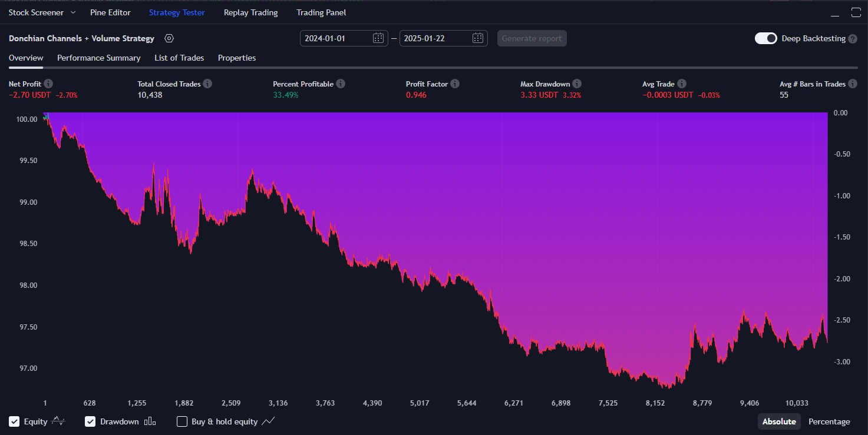The width and height of the screenshot is (868, 435).
Task: Show Profit Factor info icon
Action: coord(455,84)
